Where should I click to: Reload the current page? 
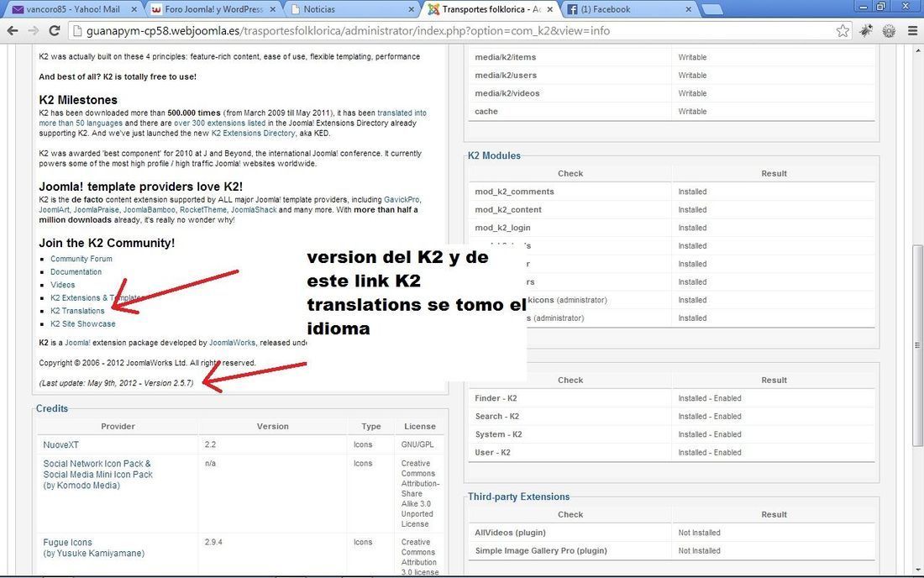(x=55, y=30)
